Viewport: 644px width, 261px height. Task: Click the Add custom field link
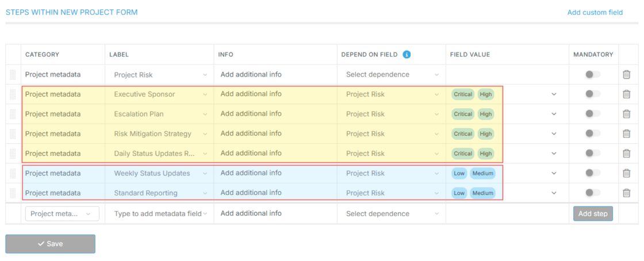pos(595,12)
